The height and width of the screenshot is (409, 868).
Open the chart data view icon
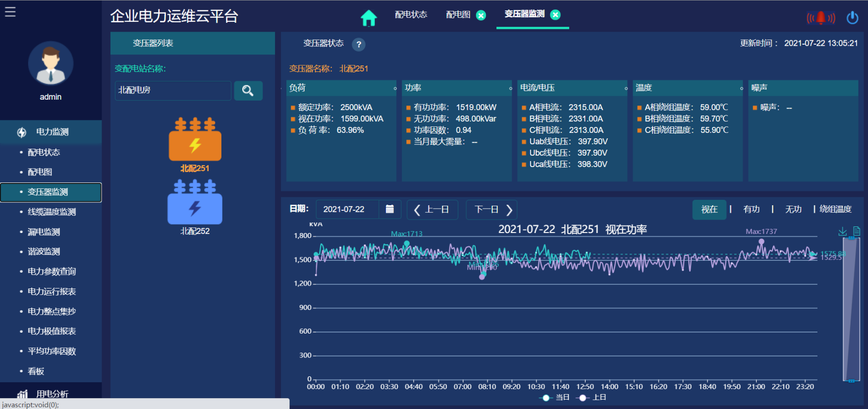(x=857, y=231)
